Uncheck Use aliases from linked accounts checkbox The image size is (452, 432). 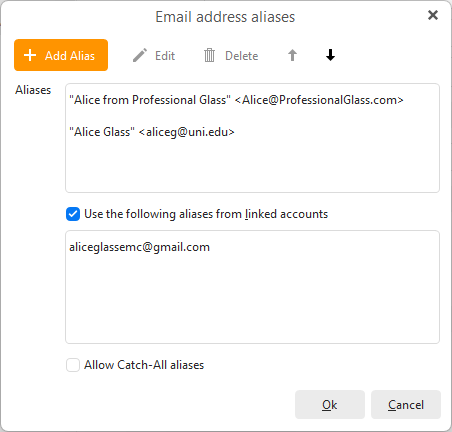pyautogui.click(x=73, y=214)
